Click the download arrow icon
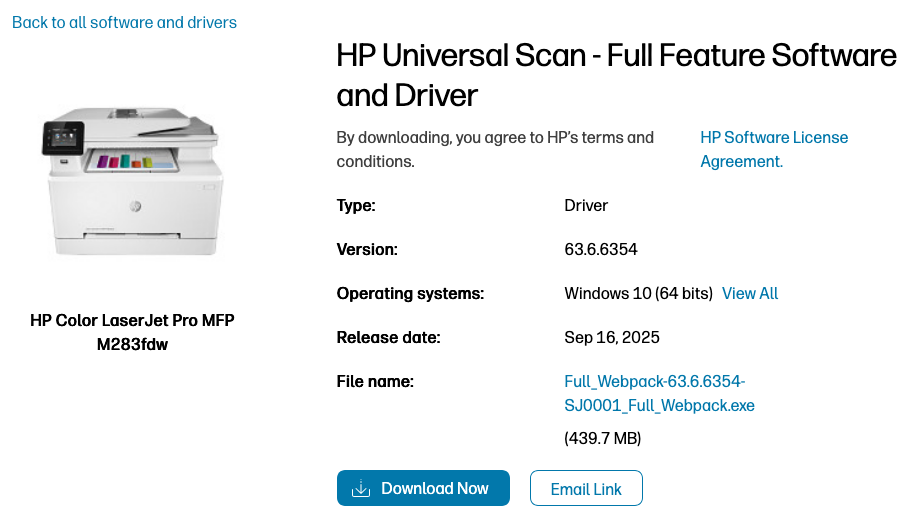 [361, 489]
